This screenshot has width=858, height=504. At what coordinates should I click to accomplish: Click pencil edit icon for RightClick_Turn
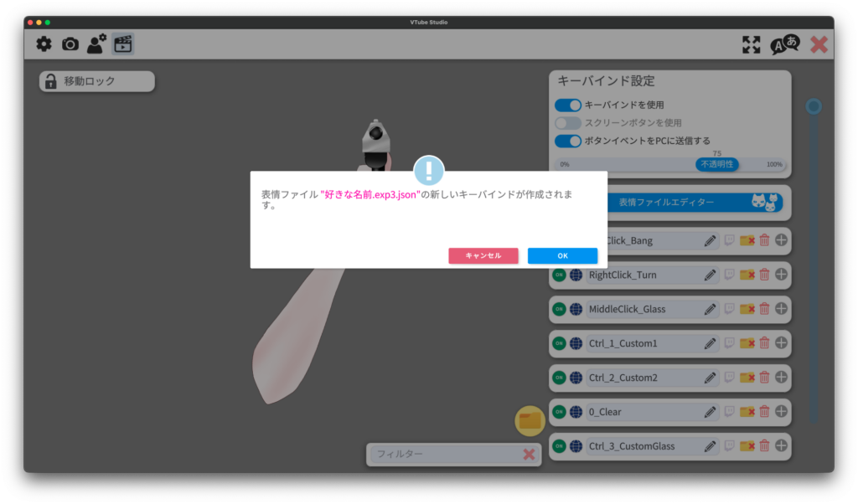[711, 275]
